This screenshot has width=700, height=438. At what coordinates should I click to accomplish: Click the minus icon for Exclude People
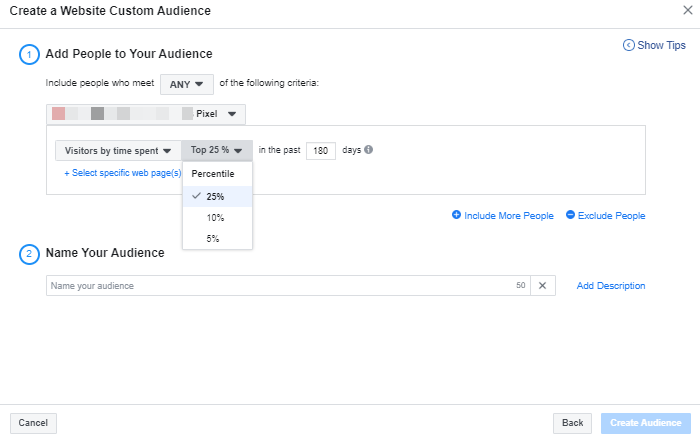(570, 215)
